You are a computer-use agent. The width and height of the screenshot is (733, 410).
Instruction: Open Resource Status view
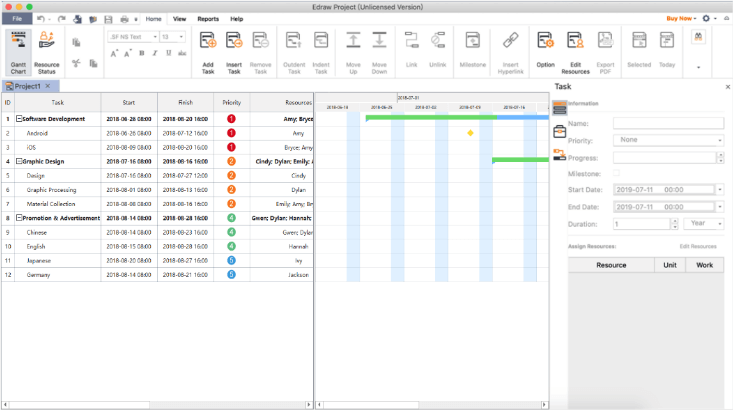pos(46,52)
